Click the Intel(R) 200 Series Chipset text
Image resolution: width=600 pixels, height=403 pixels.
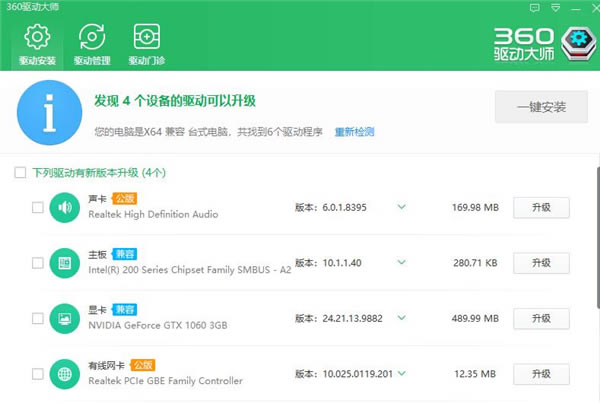pos(190,270)
